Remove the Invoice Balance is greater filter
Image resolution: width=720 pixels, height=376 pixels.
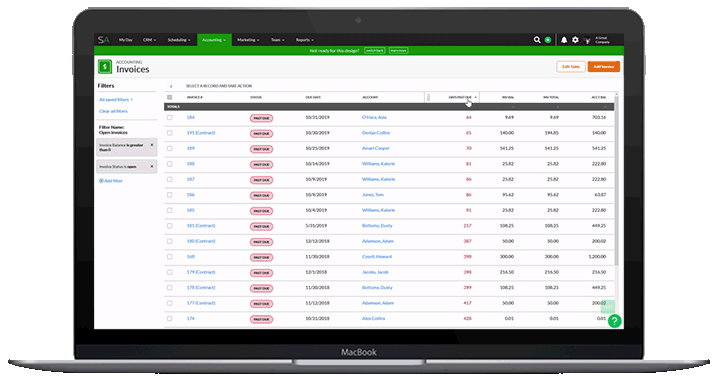[152, 145]
